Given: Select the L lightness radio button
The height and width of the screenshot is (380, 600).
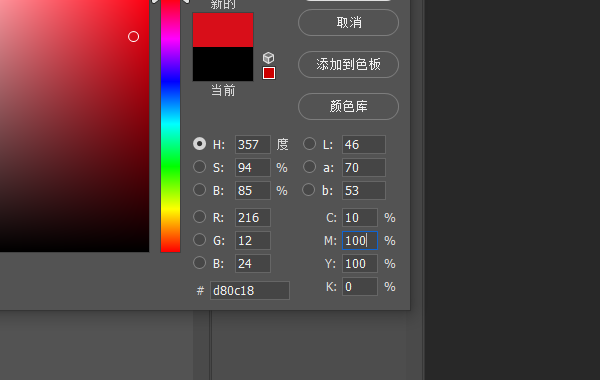Looking at the screenshot, I should tap(309, 144).
